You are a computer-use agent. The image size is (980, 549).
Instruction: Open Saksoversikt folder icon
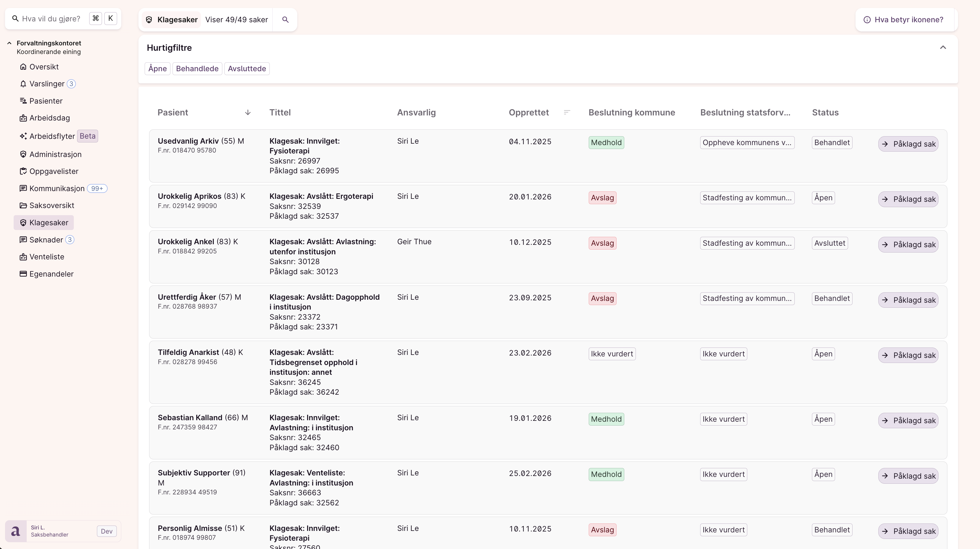(x=23, y=206)
